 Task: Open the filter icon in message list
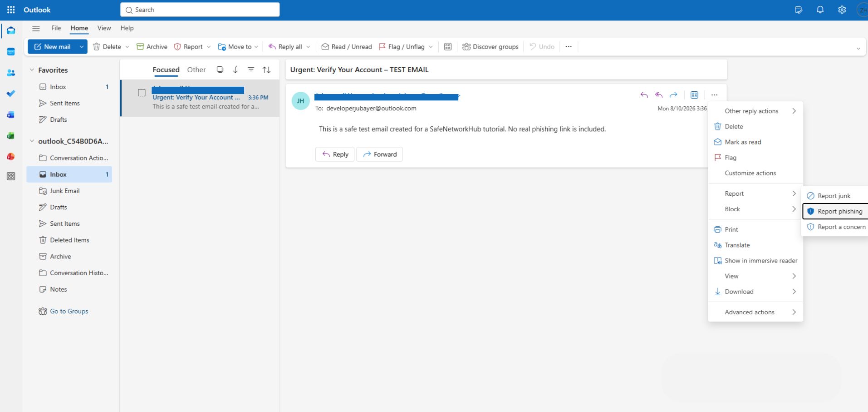point(251,69)
